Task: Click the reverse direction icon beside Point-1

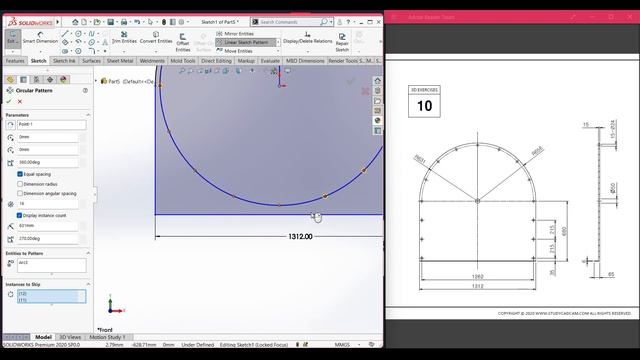Action: tap(11, 124)
